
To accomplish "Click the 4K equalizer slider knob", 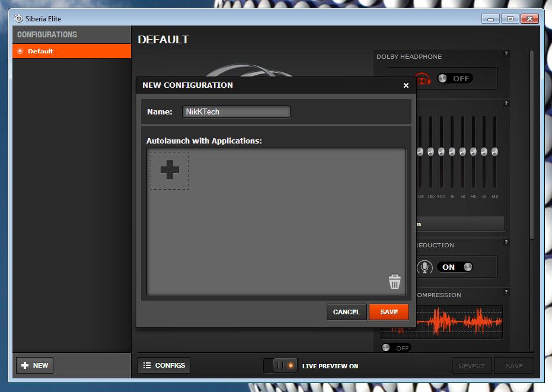I will pos(474,152).
